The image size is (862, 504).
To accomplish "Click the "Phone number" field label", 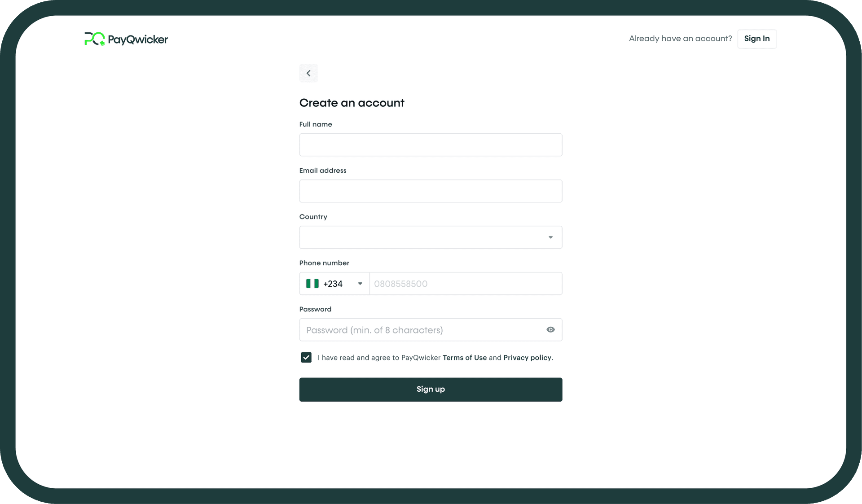I will pos(324,263).
